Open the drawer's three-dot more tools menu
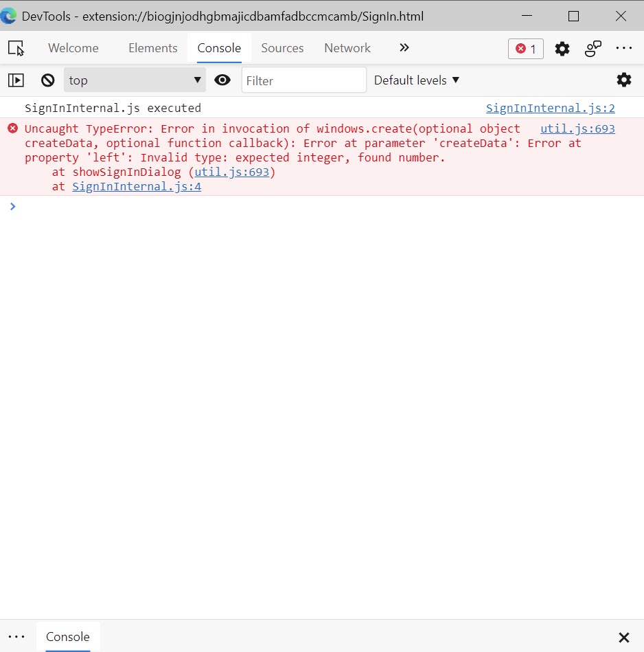The width and height of the screenshot is (644, 652). coord(16,637)
